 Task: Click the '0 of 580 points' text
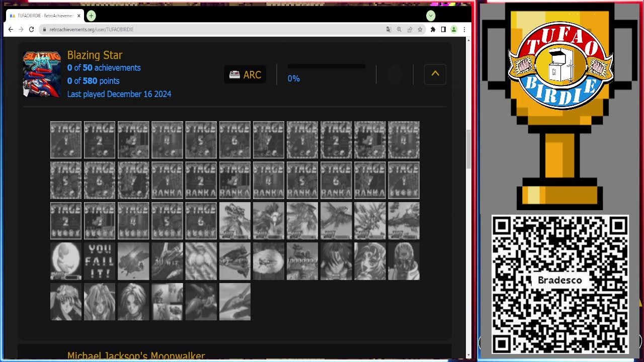93,81
